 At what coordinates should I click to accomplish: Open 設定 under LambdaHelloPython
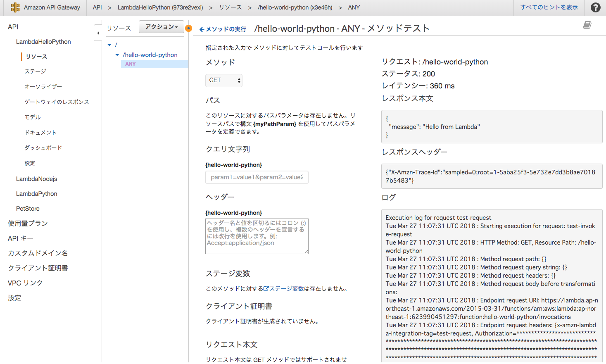pos(30,163)
